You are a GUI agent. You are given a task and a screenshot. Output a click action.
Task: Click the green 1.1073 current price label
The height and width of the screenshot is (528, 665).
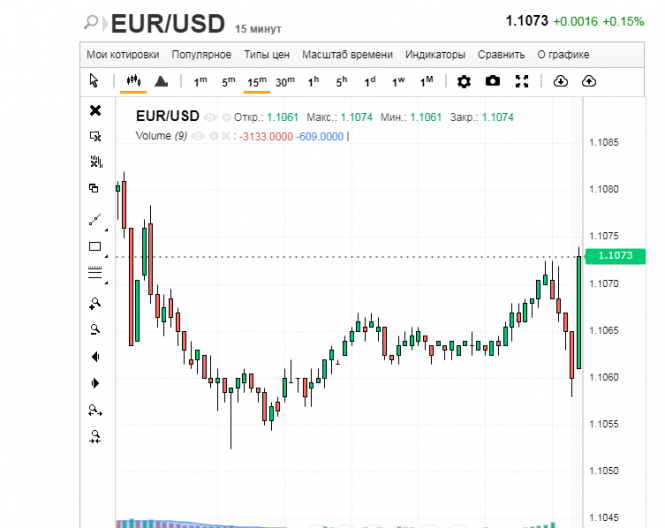[x=615, y=256]
